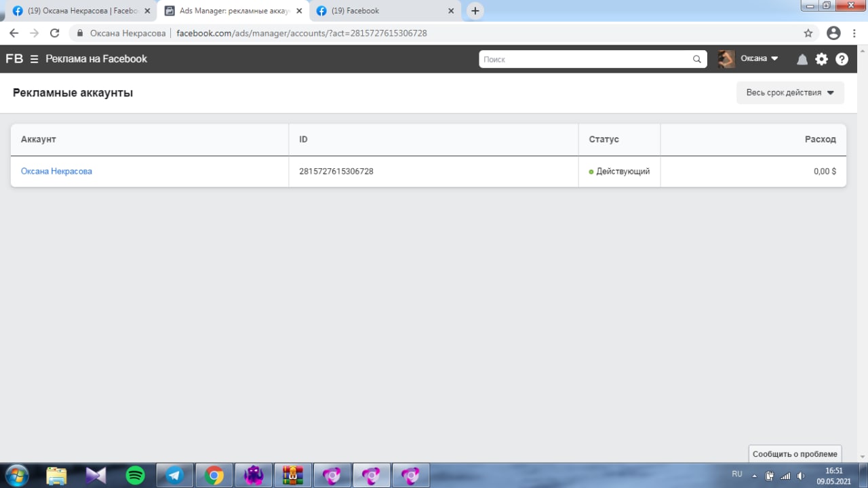Screen dimensions: 868x488
Task: Open the Windows Start button
Action: (x=17, y=474)
